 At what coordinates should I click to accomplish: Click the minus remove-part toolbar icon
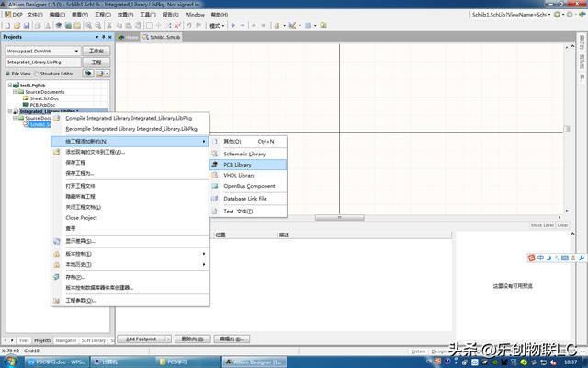pos(243,26)
